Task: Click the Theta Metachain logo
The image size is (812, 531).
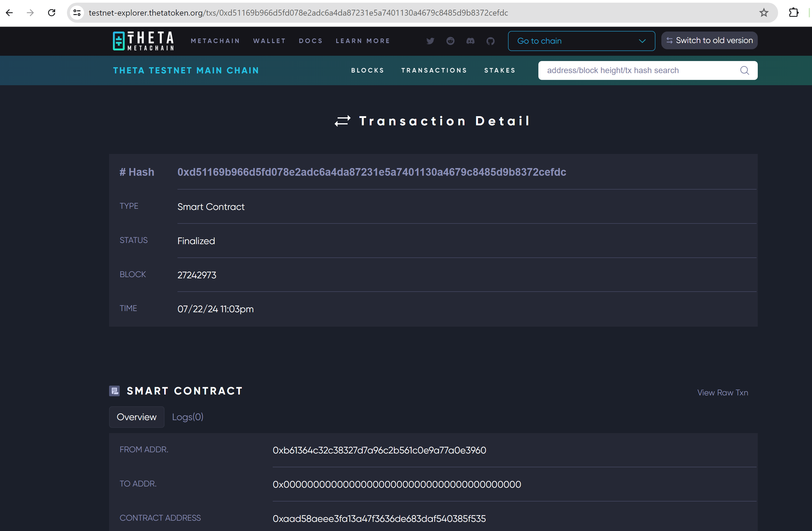Action: pyautogui.click(x=143, y=41)
